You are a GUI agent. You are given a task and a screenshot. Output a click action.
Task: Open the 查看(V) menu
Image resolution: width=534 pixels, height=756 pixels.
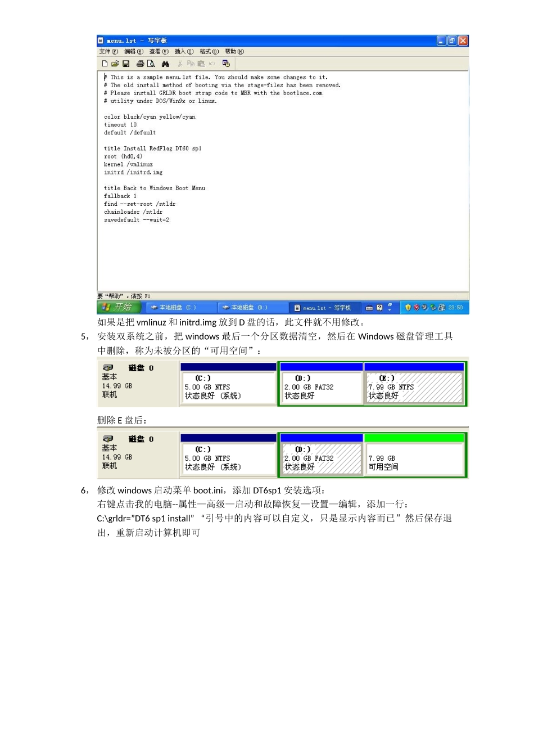pos(159,52)
